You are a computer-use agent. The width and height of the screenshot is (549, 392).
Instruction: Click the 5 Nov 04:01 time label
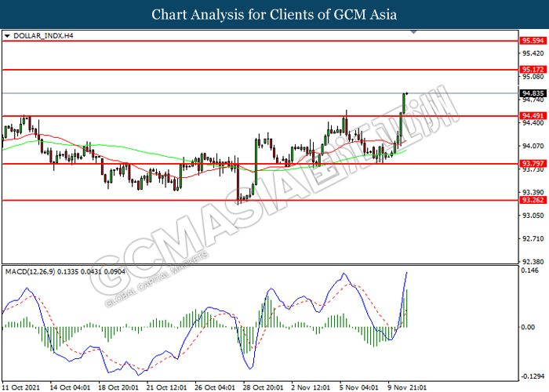pos(359,387)
